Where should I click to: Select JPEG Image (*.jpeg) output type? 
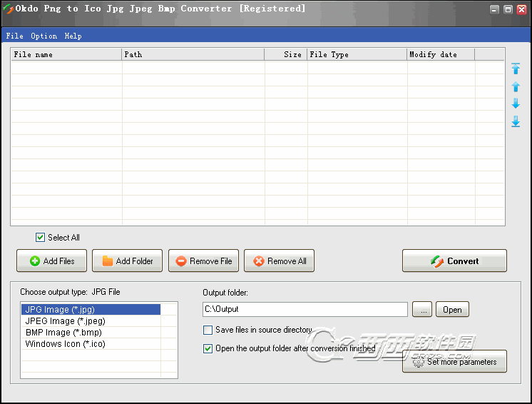[x=91, y=321]
